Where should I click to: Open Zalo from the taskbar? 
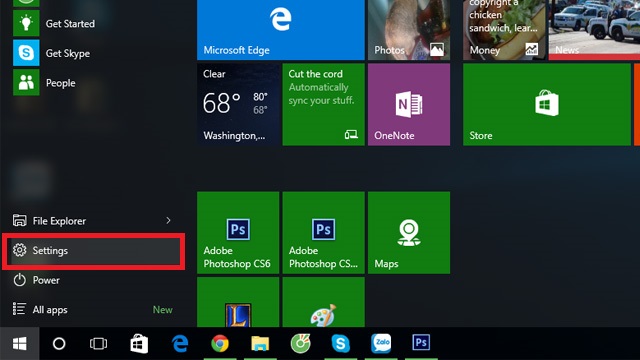click(381, 343)
